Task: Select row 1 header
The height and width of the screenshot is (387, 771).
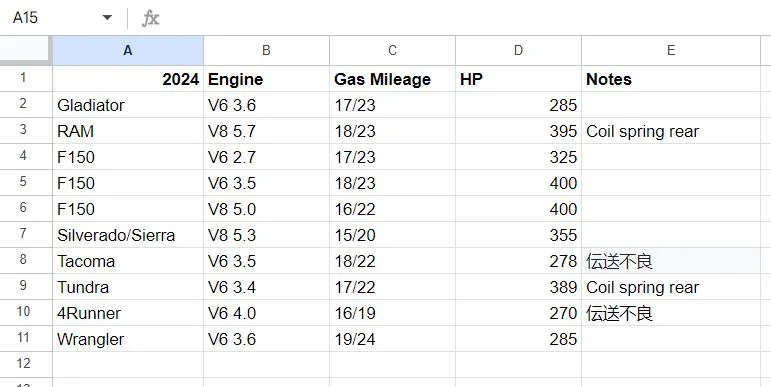Action: 26,78
